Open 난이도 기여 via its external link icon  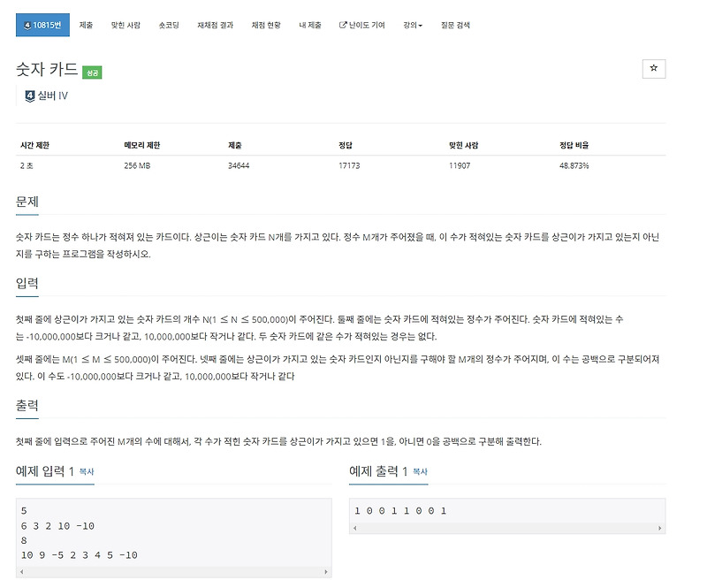click(343, 26)
